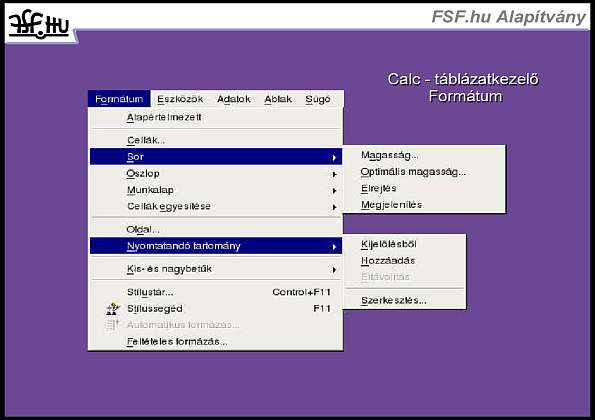Choose Optimális magasság... in submenu
This screenshot has width=595, height=420.
424,172
